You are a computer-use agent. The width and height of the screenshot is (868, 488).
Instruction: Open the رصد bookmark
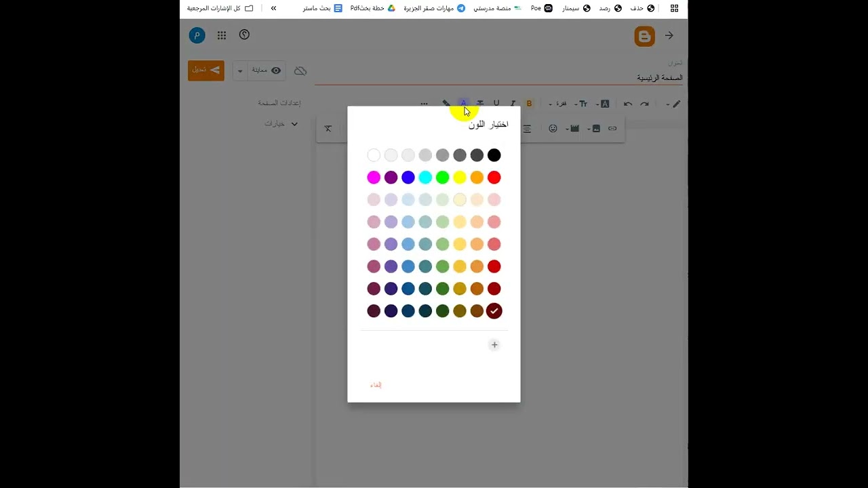click(x=610, y=8)
